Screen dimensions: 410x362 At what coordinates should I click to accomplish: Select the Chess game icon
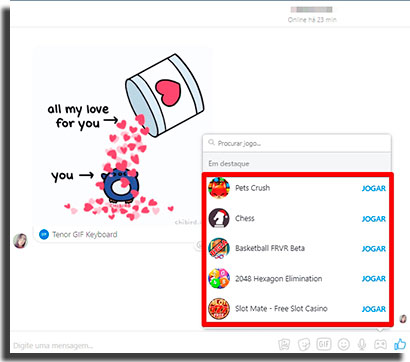click(x=219, y=218)
